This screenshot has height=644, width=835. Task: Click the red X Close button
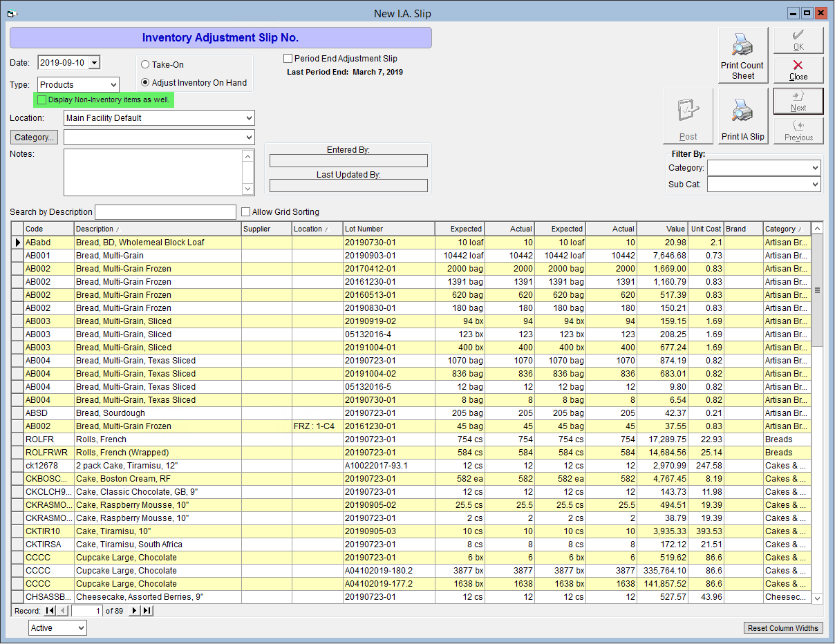pyautogui.click(x=798, y=70)
